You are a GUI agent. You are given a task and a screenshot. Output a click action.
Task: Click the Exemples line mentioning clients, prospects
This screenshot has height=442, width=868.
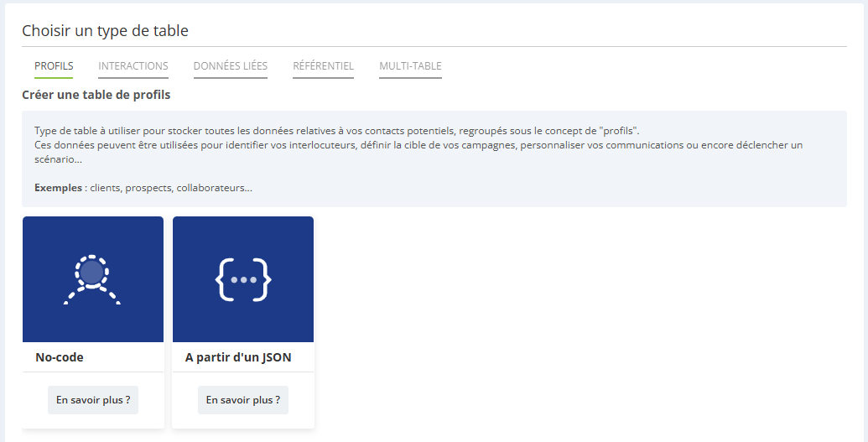(x=143, y=188)
